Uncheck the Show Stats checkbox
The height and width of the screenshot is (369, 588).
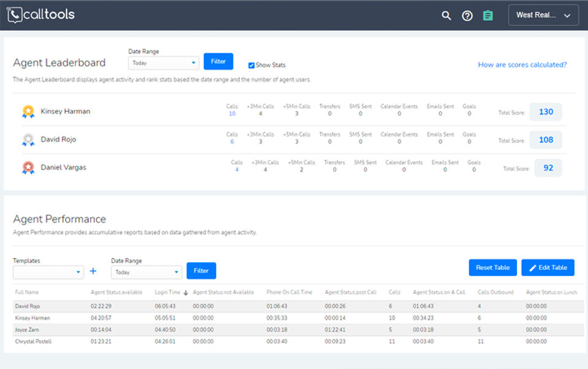tap(251, 65)
